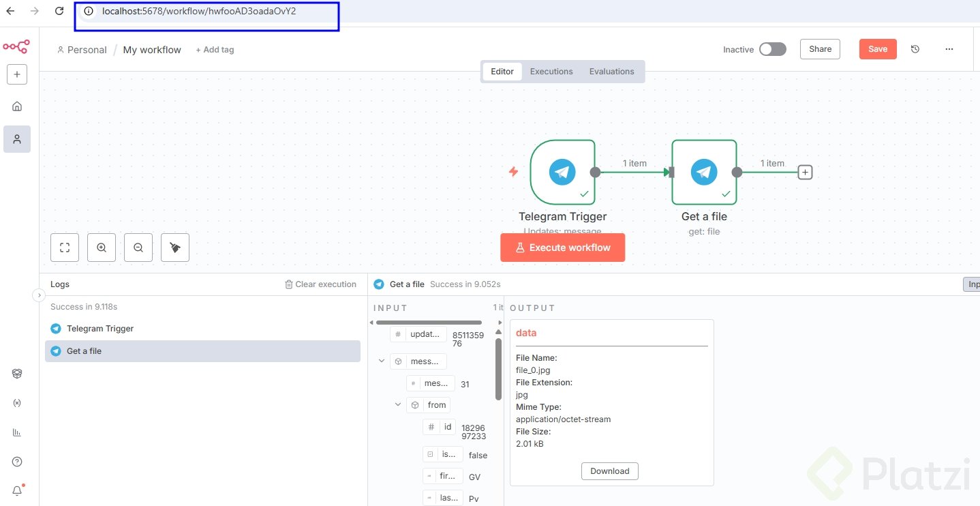Click the trash icon beside Clear execution
980x506 pixels.
(289, 284)
